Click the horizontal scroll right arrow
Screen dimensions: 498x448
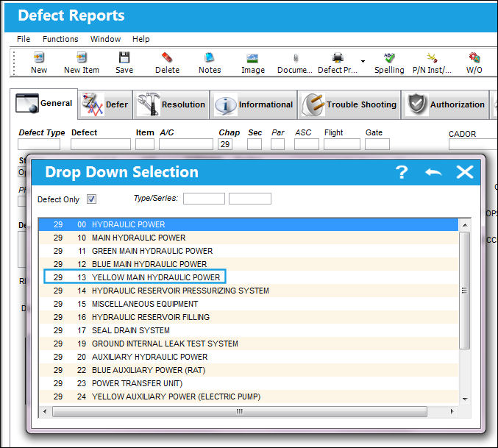[x=452, y=411]
